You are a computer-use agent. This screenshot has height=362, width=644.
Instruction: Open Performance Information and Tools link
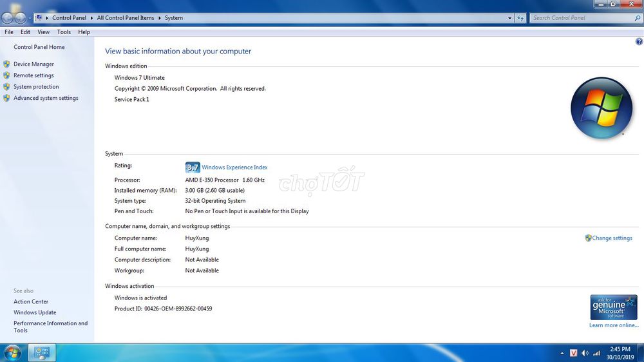(50, 327)
